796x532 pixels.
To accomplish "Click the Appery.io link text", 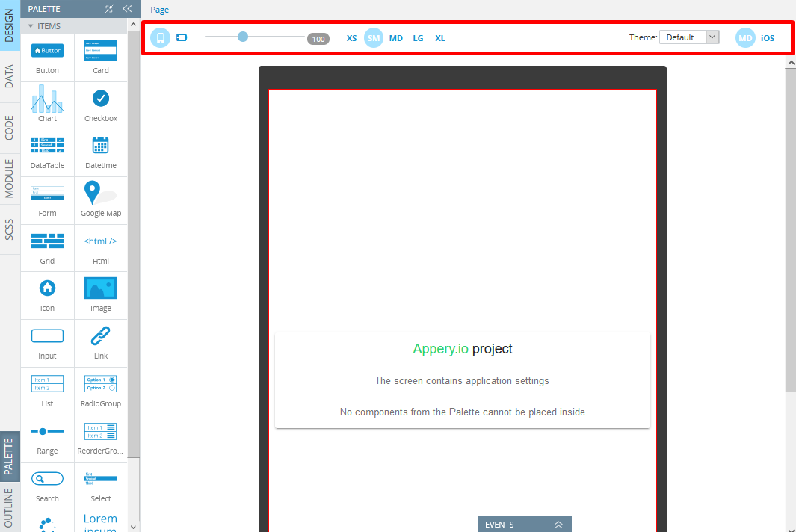I will click(440, 349).
